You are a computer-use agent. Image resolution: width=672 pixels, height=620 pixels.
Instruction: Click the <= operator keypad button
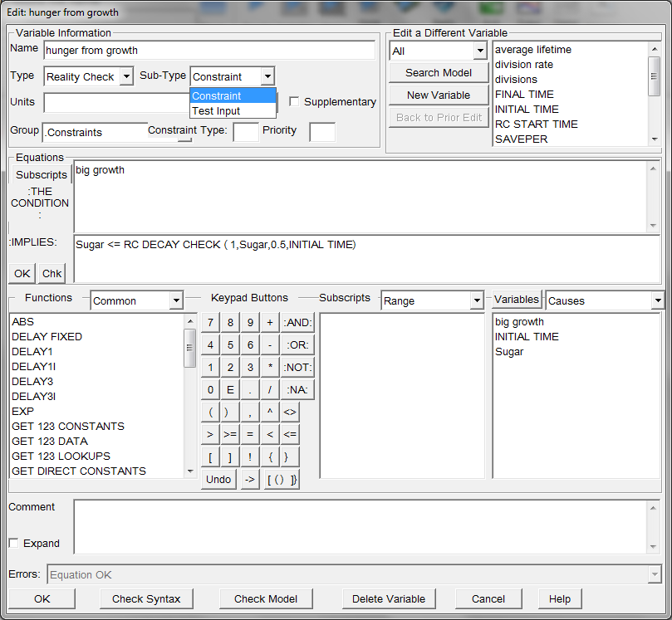tap(290, 434)
